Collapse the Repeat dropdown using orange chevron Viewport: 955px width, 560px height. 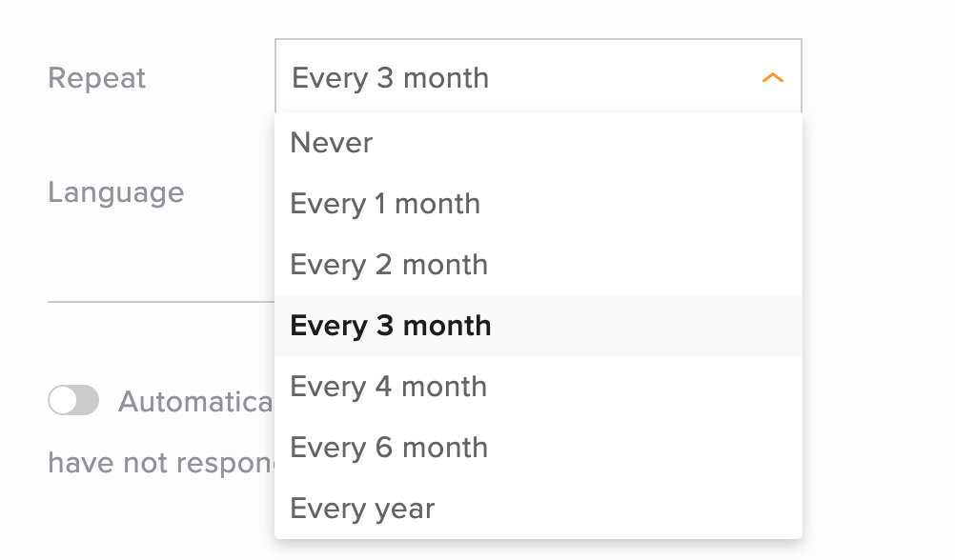(x=772, y=78)
